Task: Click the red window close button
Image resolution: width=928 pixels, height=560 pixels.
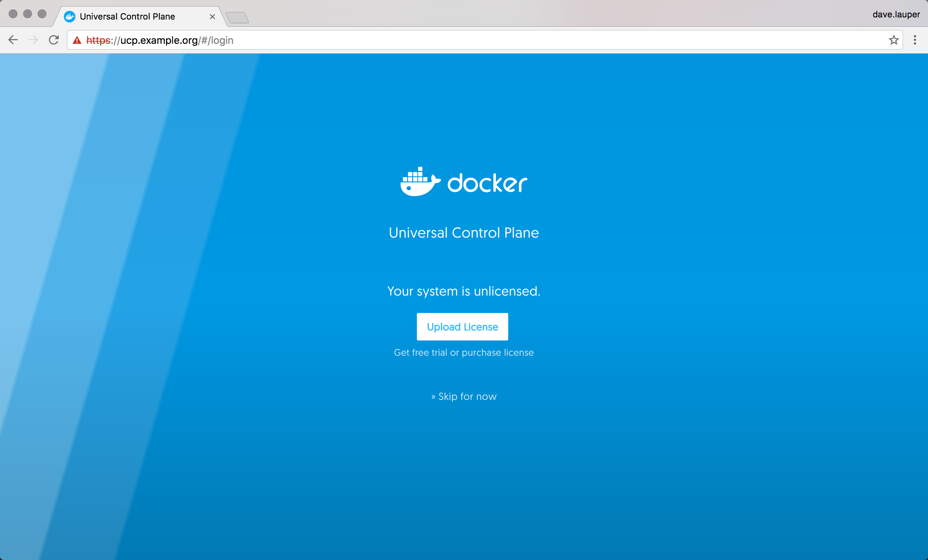Action: [13, 14]
